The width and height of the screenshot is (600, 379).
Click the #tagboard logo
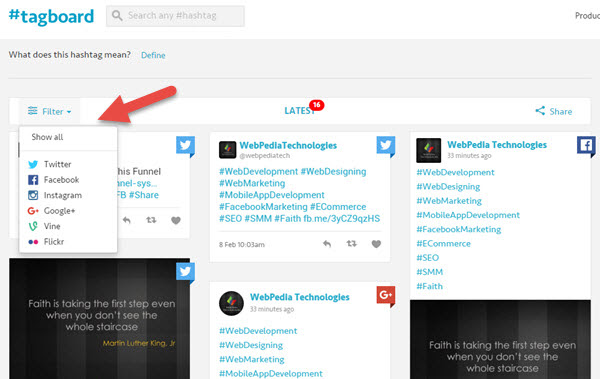(51, 16)
